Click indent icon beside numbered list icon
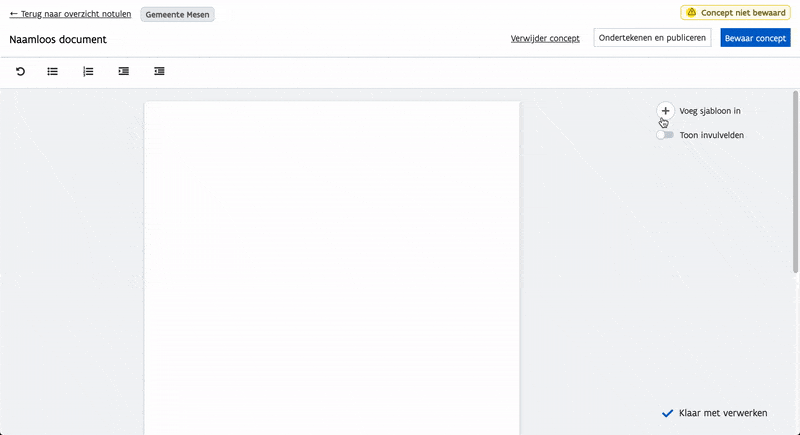 click(124, 72)
